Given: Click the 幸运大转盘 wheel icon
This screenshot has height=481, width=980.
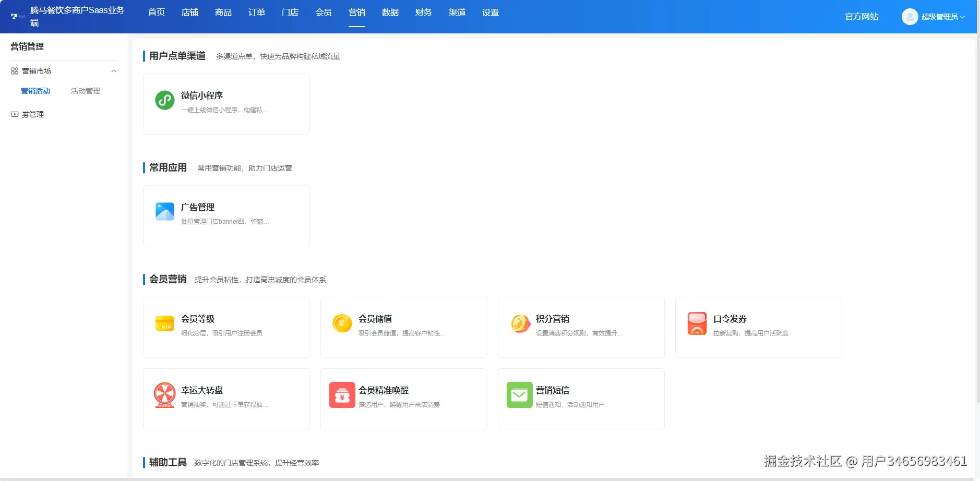Looking at the screenshot, I should [x=165, y=395].
